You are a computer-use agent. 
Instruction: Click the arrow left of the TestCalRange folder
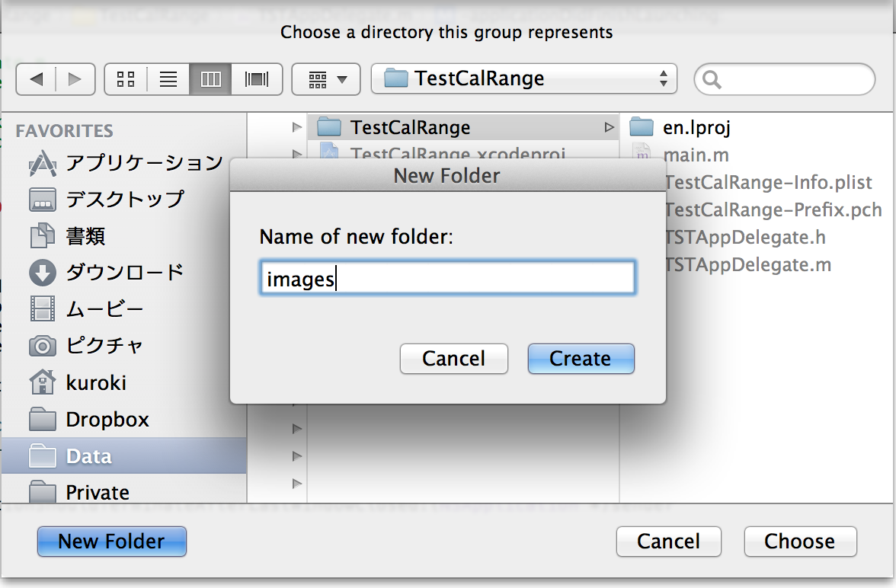pos(296,127)
